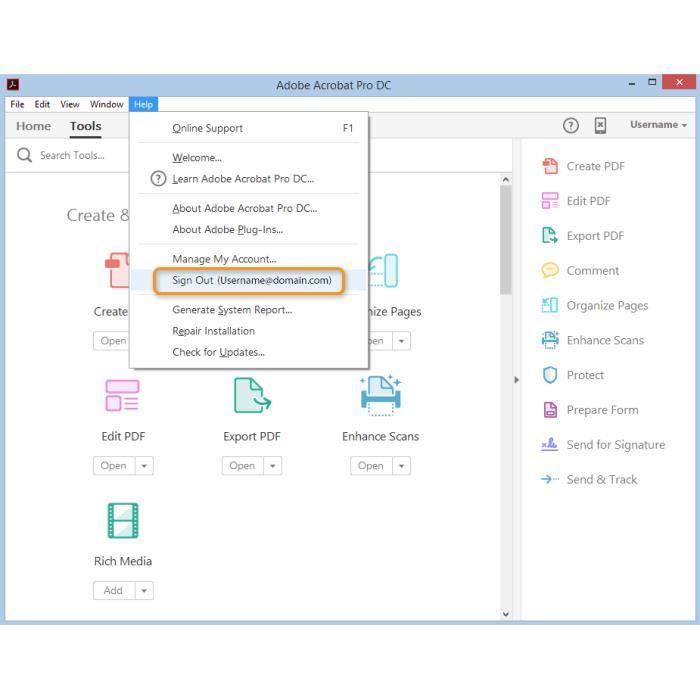Switch to the Home tab
This screenshot has height=700, width=700.
pyautogui.click(x=33, y=126)
